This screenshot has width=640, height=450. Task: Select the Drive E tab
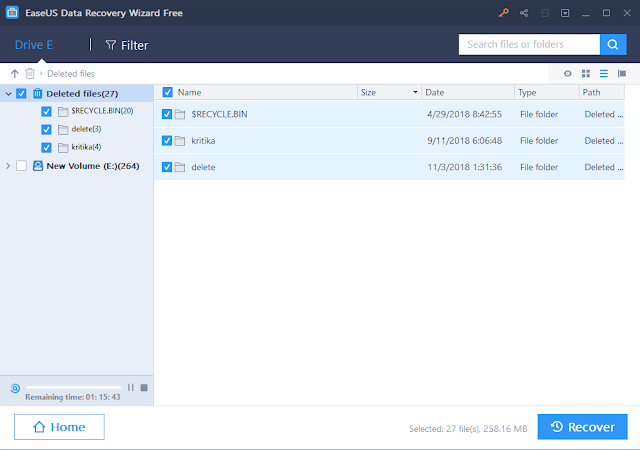click(33, 45)
